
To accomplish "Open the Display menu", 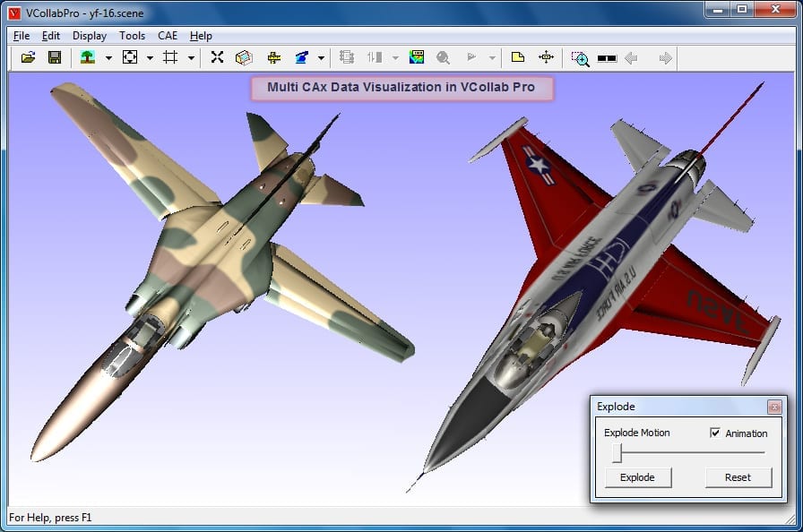I will [90, 36].
